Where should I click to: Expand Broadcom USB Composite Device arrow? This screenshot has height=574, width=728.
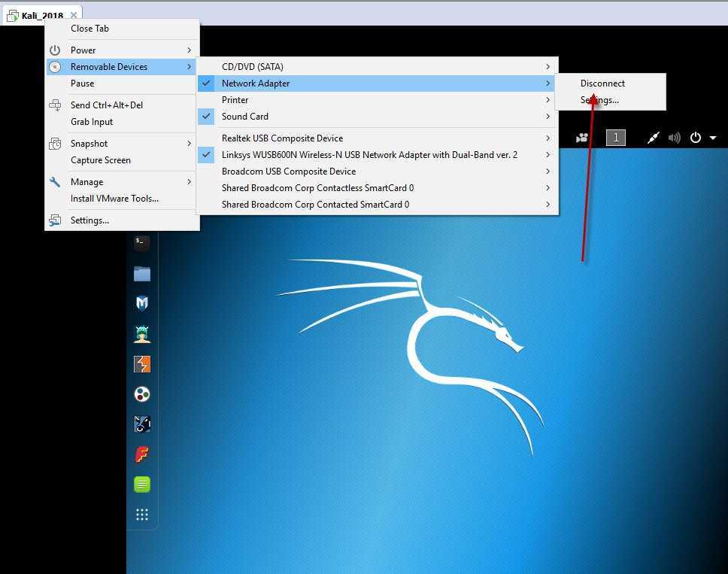point(548,172)
